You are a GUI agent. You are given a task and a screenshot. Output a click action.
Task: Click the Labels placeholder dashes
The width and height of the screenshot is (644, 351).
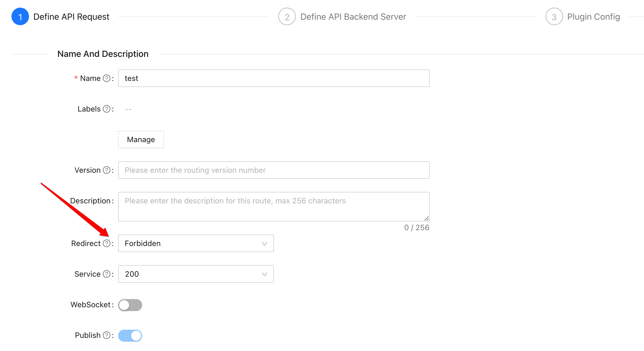tap(128, 109)
